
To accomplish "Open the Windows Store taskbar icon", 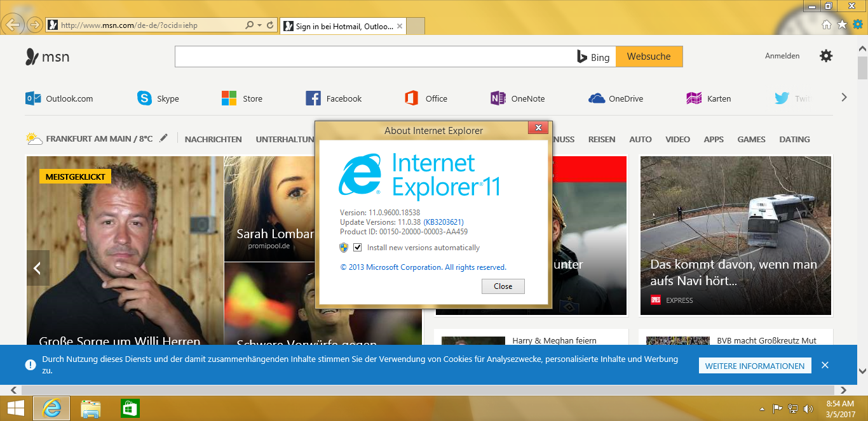I will pyautogui.click(x=130, y=408).
